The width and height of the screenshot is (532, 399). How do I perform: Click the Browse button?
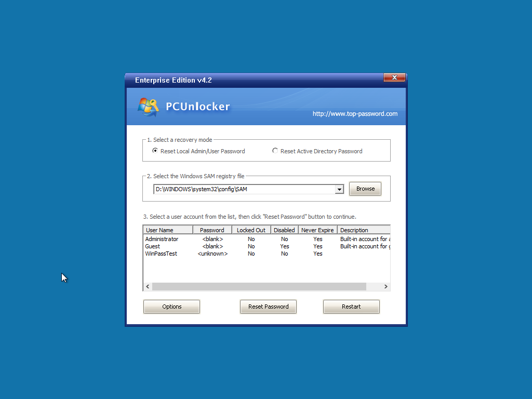365,189
